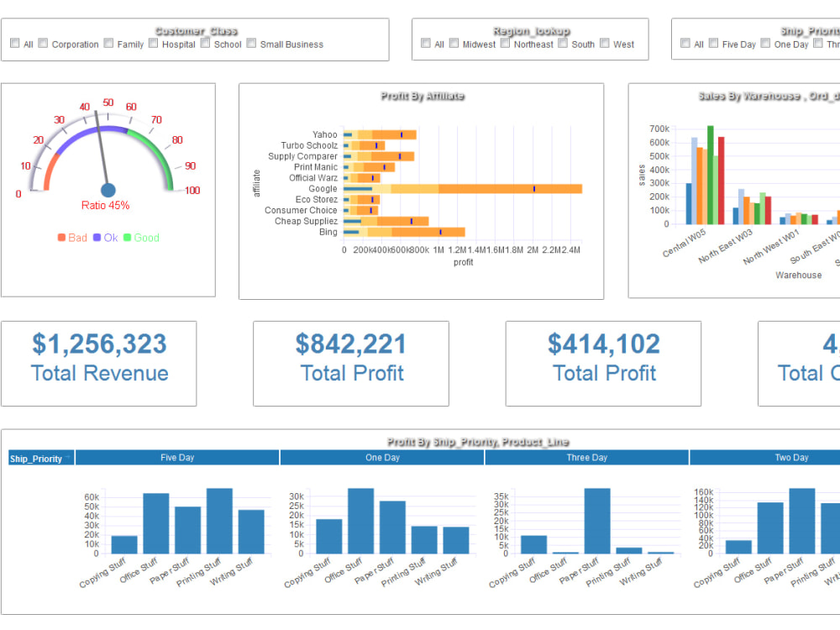Click the Bing bar in Profit By Affiliate
The width and height of the screenshot is (840, 630).
coord(404,232)
